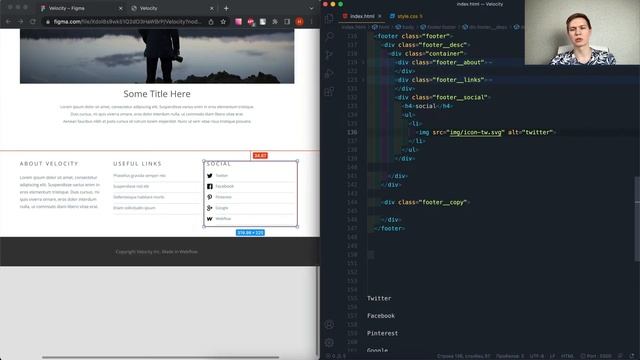Viewport: 640px width, 360px height.
Task: Open the Chrome tab search chevron
Action: [x=311, y=8]
